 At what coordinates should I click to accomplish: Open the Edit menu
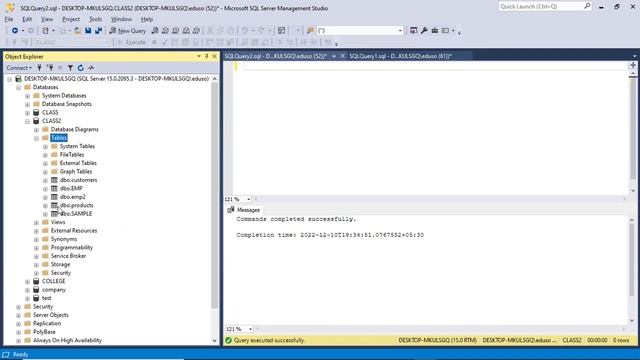coord(27,19)
